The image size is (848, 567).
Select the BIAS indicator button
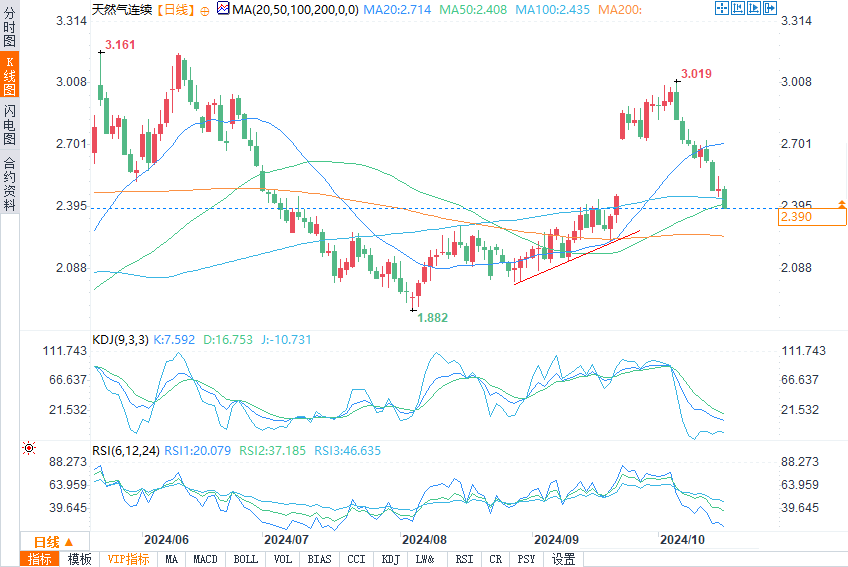[319, 559]
